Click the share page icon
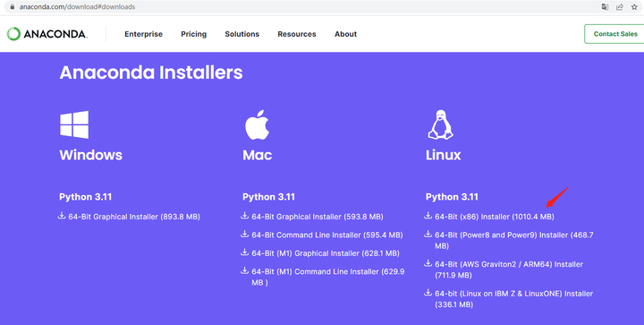This screenshot has width=644, height=325. pyautogui.click(x=619, y=6)
